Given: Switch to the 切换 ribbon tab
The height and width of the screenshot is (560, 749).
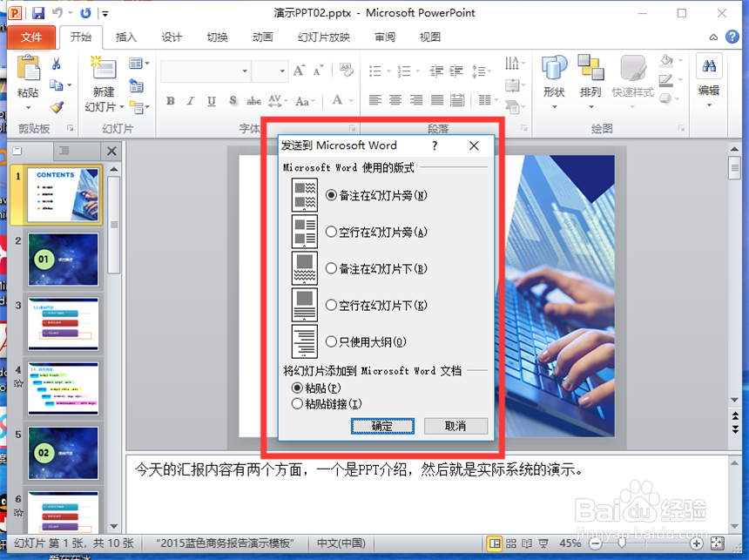Looking at the screenshot, I should click(218, 37).
